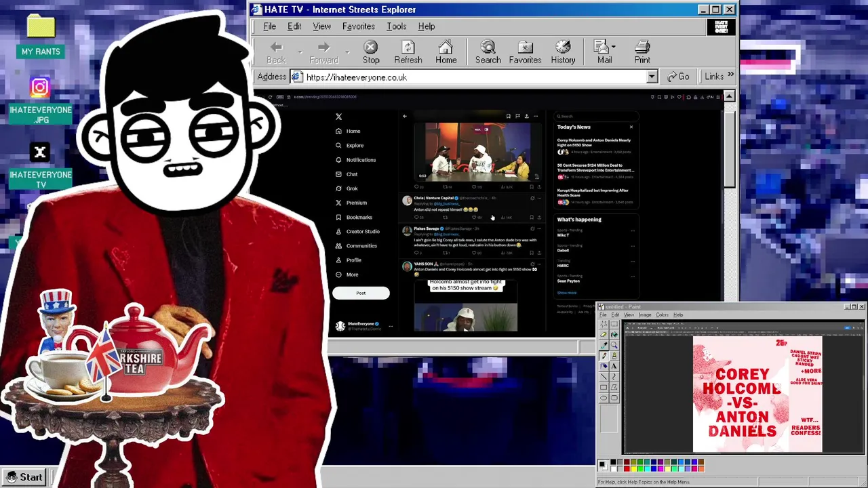The height and width of the screenshot is (488, 868).
Task: Click the Back button in Internet Streets Explorer
Action: (276, 52)
